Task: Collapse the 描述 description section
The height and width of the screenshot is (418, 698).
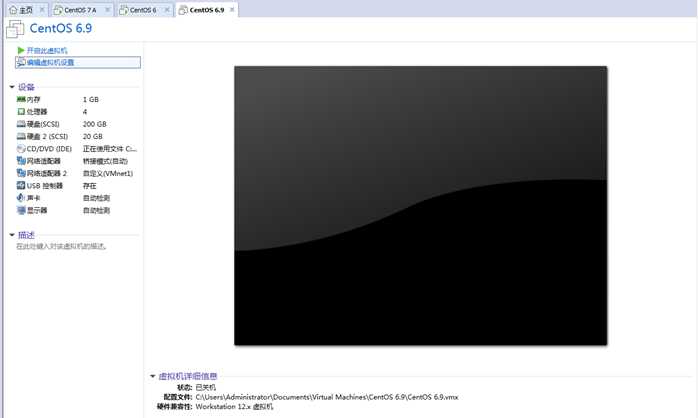Action: pos(12,235)
